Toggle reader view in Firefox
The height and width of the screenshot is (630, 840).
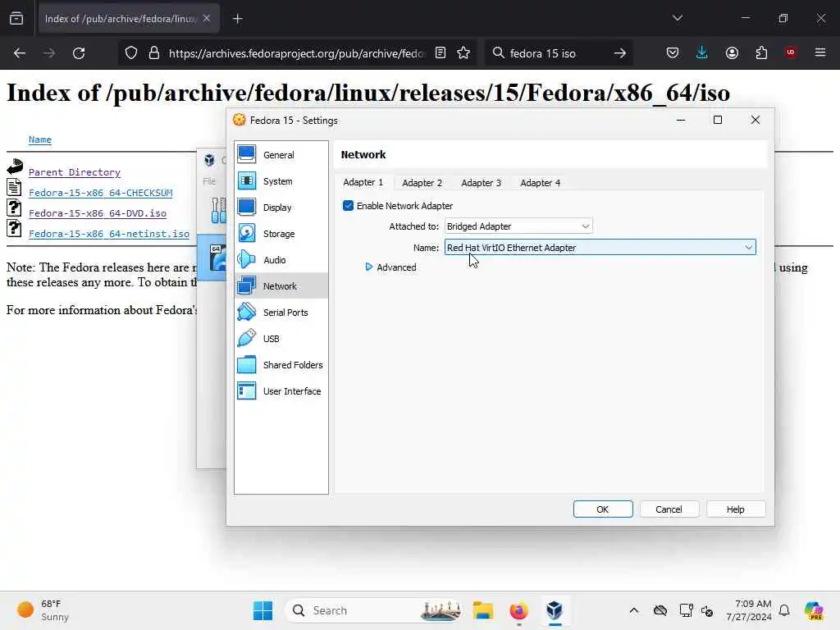coord(441,53)
